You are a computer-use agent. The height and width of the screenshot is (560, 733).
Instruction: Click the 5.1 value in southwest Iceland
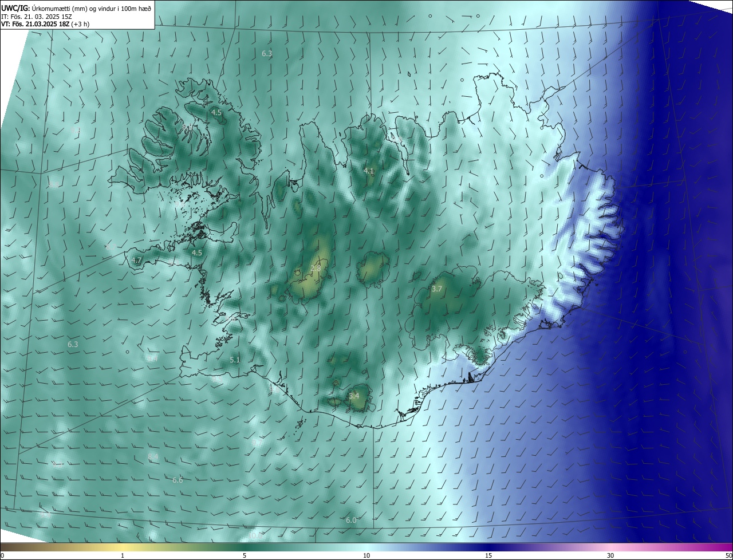[235, 360]
